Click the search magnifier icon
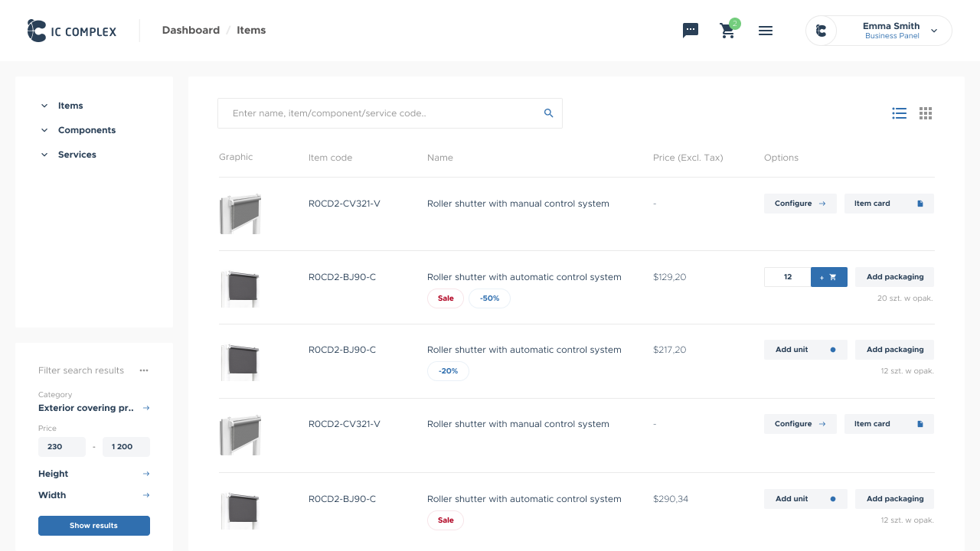980x551 pixels. point(548,113)
